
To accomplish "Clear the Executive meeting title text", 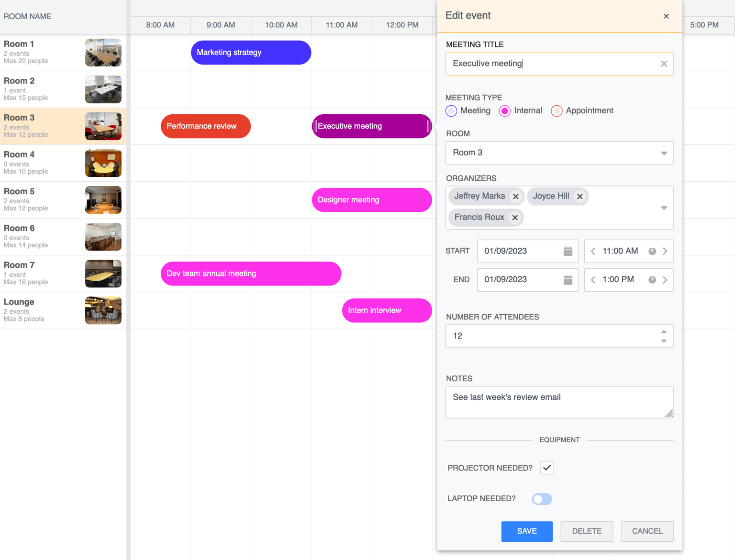I will coord(664,63).
